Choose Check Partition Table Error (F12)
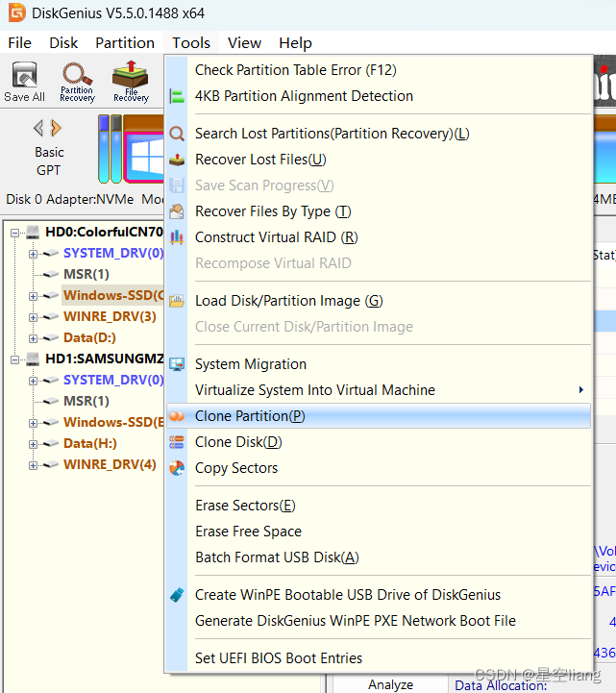 click(379, 70)
